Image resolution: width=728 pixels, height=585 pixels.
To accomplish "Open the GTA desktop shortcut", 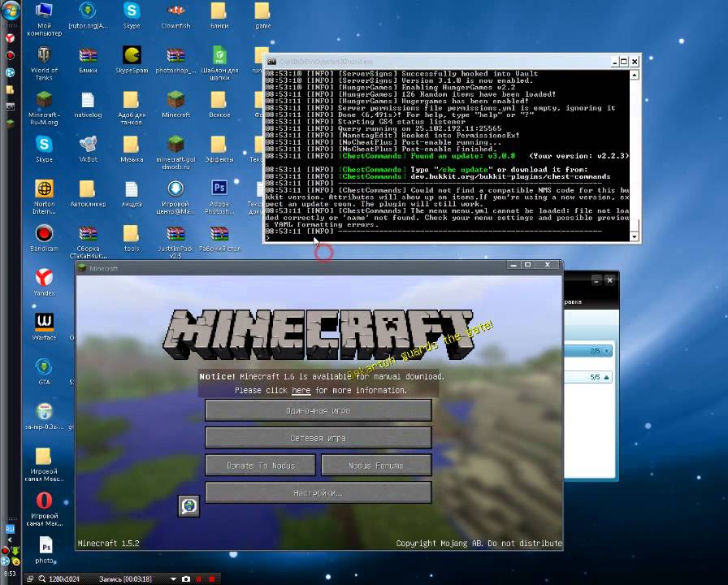I will point(44,372).
